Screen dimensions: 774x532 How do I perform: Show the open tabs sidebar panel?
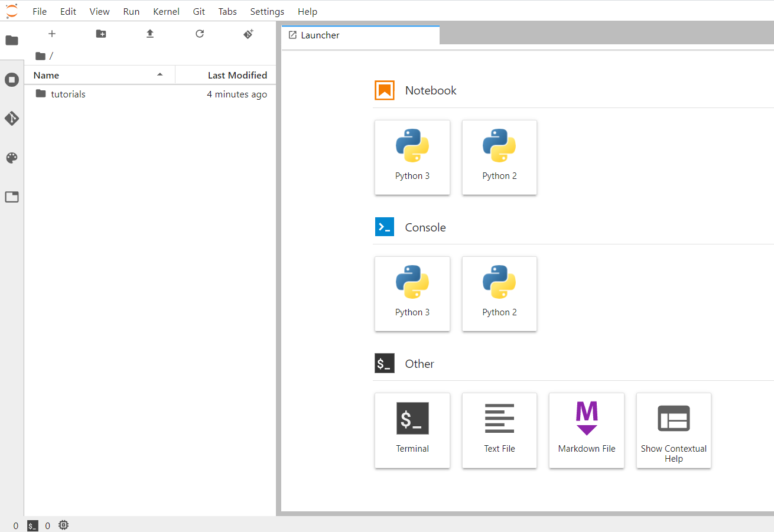(12, 197)
